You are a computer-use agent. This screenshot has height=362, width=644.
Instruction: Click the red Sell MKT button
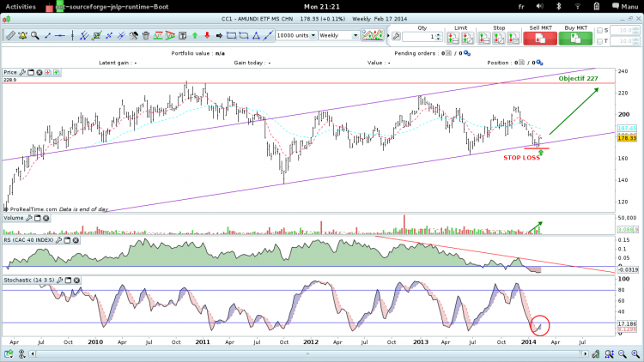(x=540, y=38)
